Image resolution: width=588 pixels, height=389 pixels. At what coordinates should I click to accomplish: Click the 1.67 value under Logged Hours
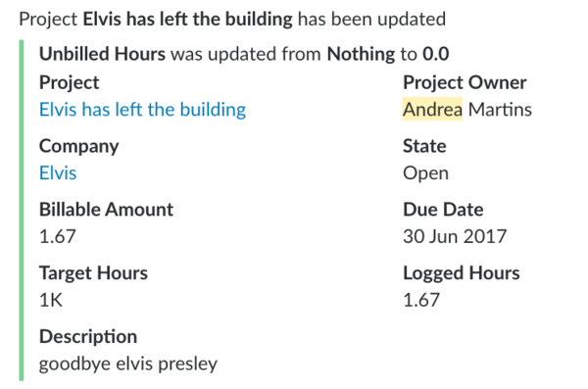click(x=421, y=300)
